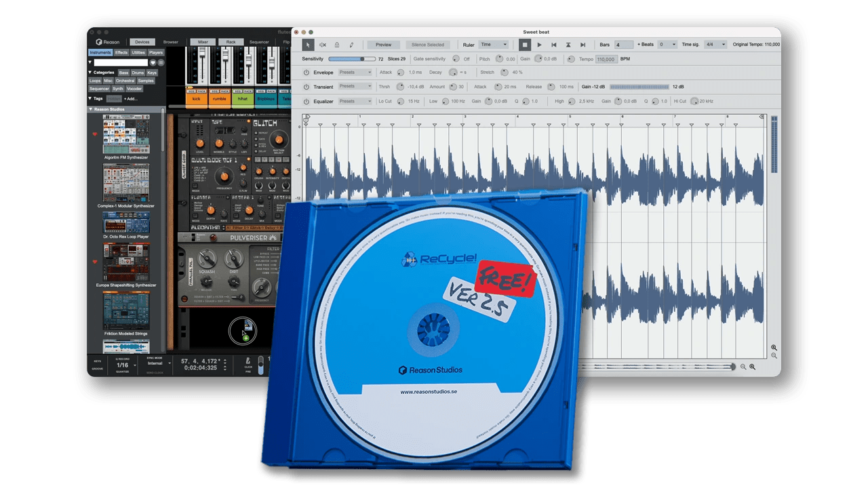Click the Preview button
868x499 pixels.
(384, 45)
